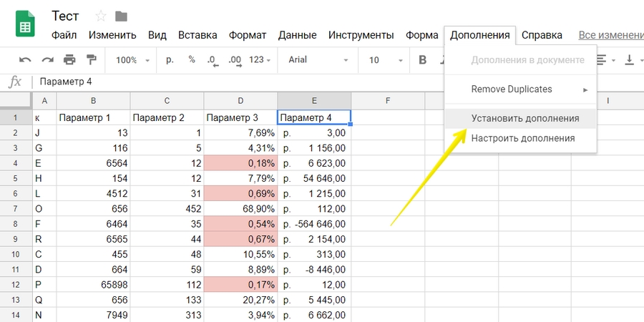Increase decimal places button (.00)
This screenshot has width=644, height=322.
[x=233, y=60]
